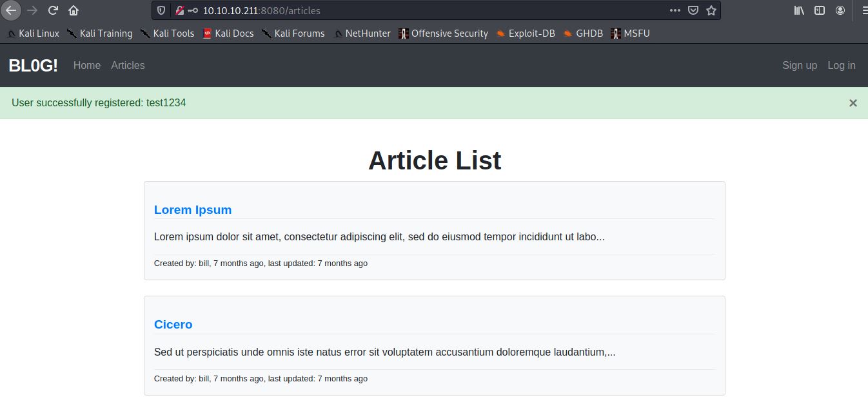Reload the page with the refresh icon

(54, 10)
